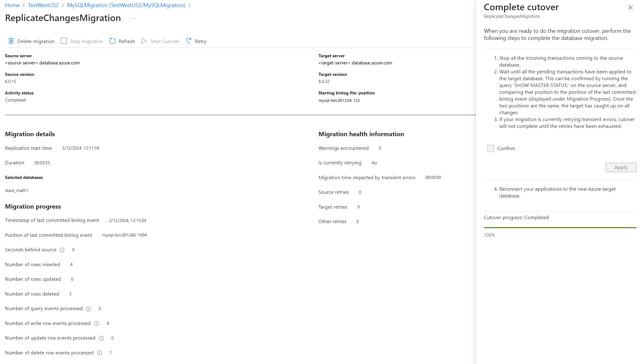The height and width of the screenshot is (364, 640).
Task: Click info icon beside query events processed
Action: coord(89,309)
